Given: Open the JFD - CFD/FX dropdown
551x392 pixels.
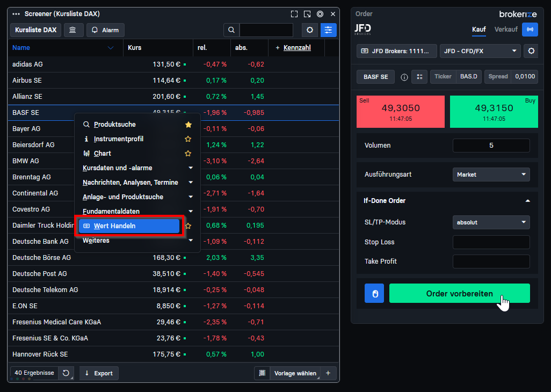Looking at the screenshot, I should pos(480,51).
